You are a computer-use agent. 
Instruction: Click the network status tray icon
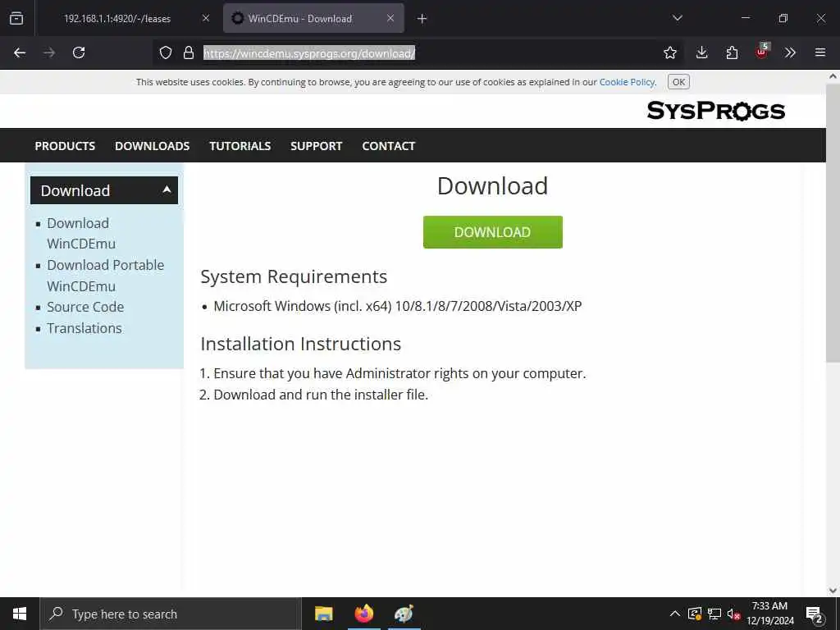(714, 614)
